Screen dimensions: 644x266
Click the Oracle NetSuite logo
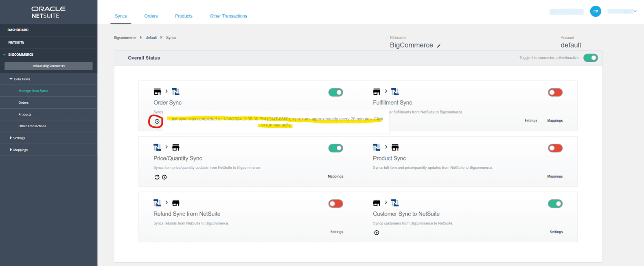pos(48,12)
